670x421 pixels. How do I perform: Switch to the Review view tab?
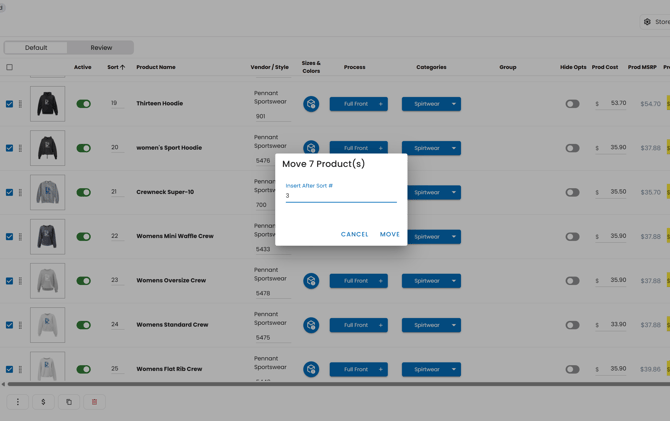[x=101, y=47]
